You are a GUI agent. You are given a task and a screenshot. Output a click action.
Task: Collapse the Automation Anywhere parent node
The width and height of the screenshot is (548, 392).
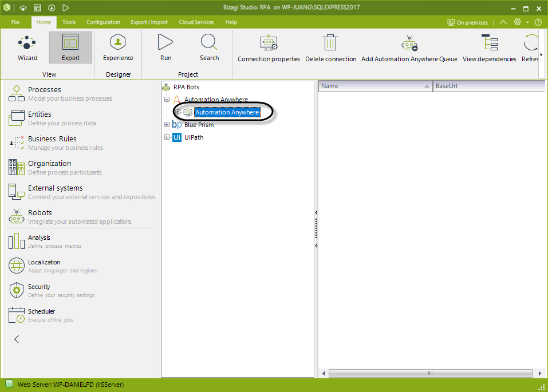click(x=167, y=99)
